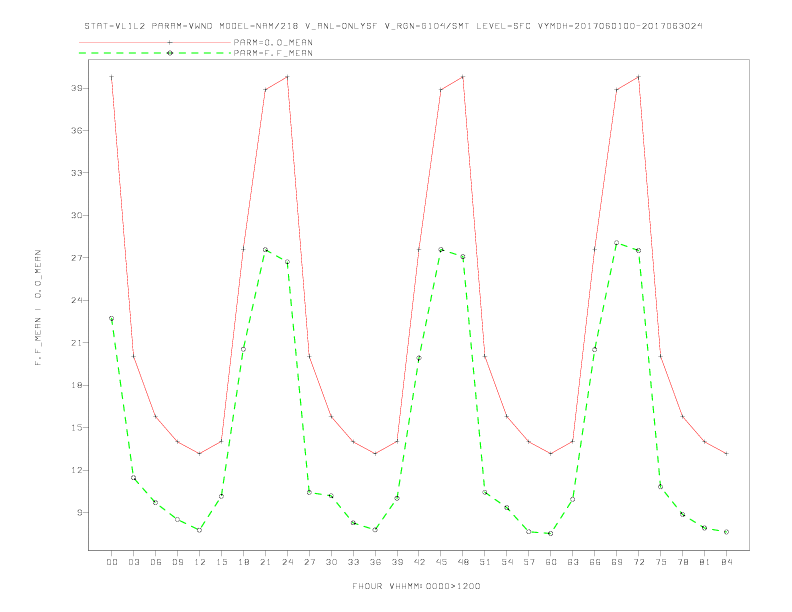
Task: Click the red O.O_MEAN point at hour 36
Action: (x=375, y=453)
